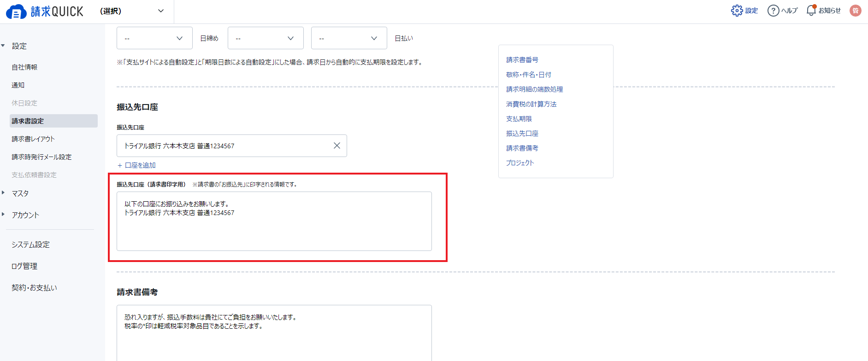Click the 振込先口座（請求書印字用） text area

[x=274, y=221]
